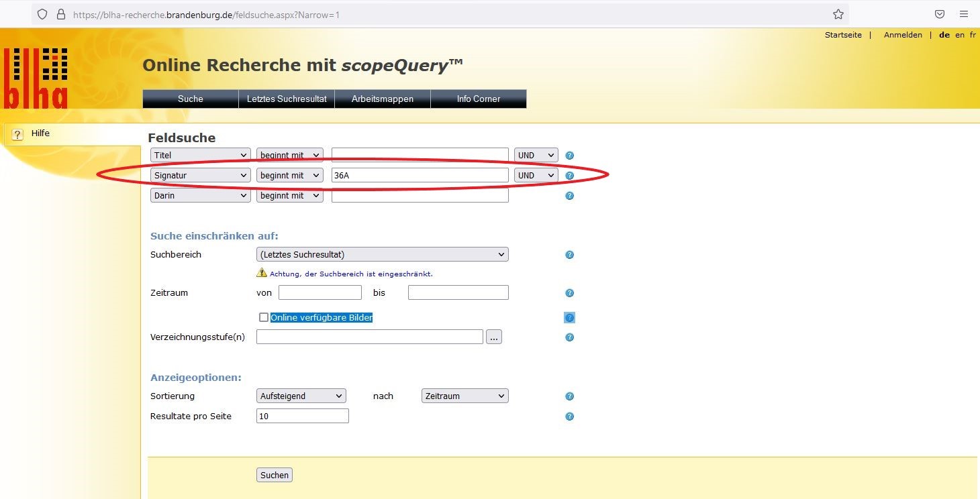Open the Letztes Suchresultat tab
The image size is (980, 499).
pyautogui.click(x=287, y=99)
